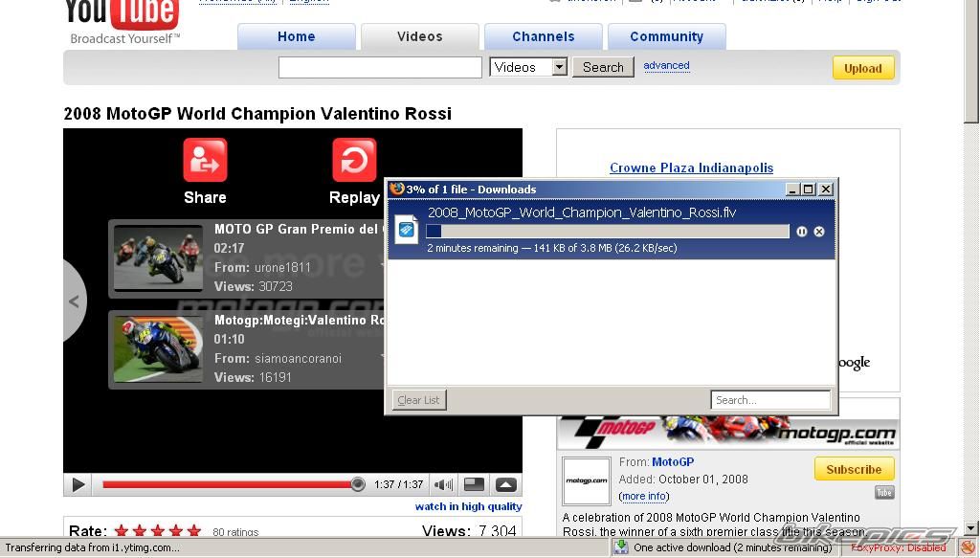Viewport: 980px width, 558px height.
Task: Click the video seek bar handle
Action: click(358, 484)
